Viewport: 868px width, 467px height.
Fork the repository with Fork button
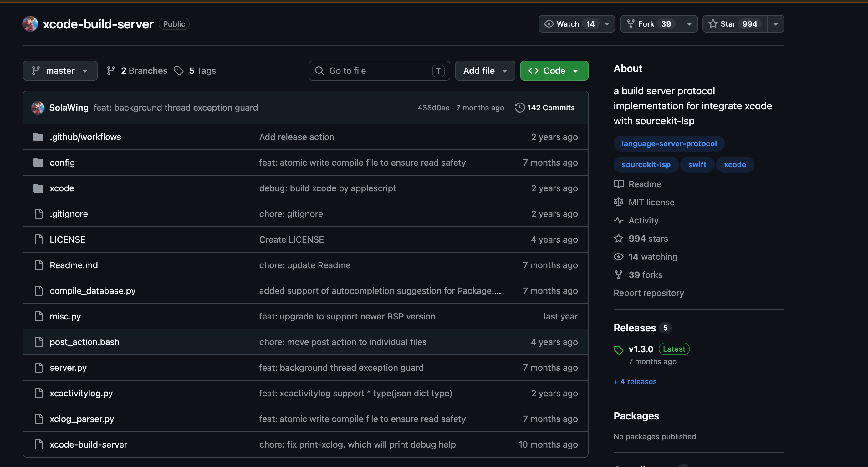651,24
